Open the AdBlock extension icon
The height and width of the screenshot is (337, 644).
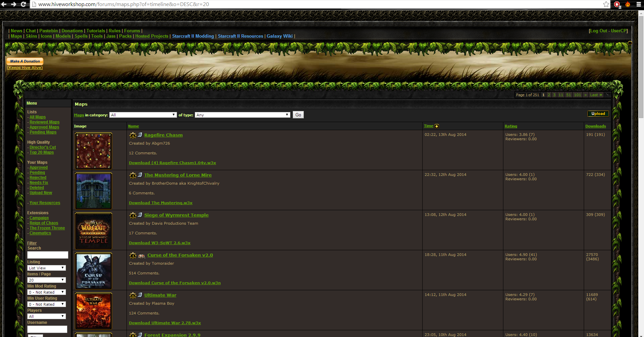coord(617,4)
